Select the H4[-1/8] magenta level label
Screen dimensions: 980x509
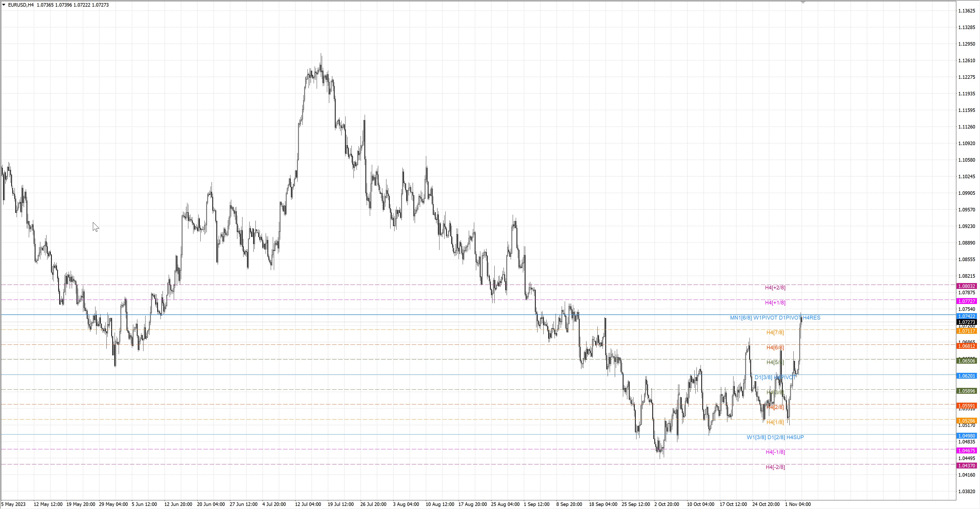click(x=775, y=452)
